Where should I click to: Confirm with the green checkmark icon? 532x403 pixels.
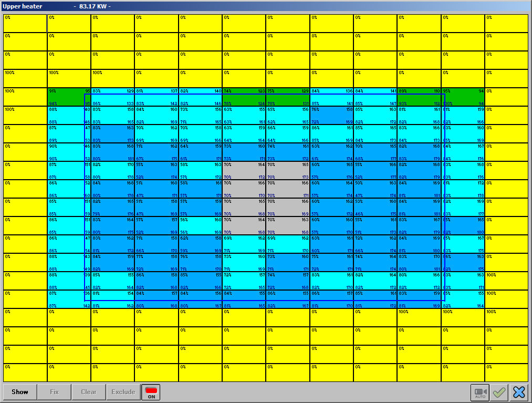pos(499,392)
